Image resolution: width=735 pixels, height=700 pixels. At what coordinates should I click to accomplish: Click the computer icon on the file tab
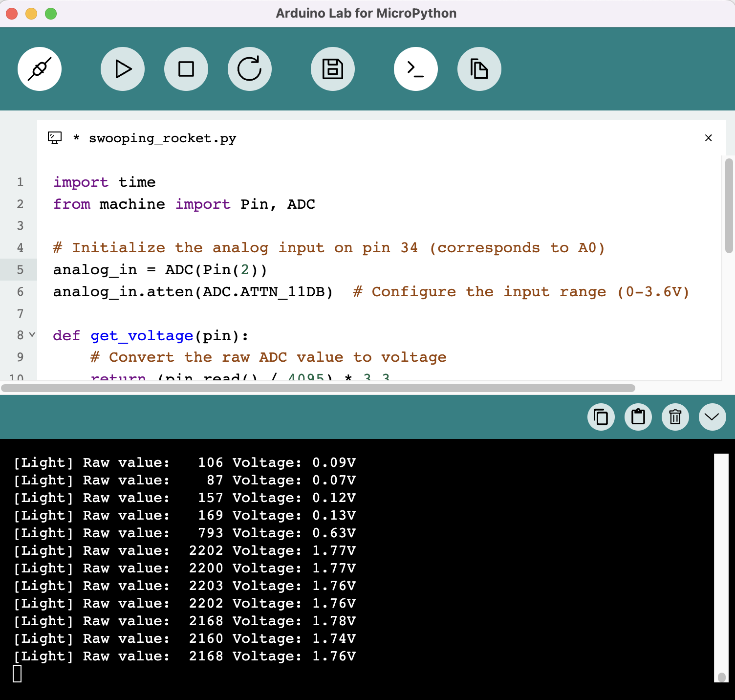[55, 138]
